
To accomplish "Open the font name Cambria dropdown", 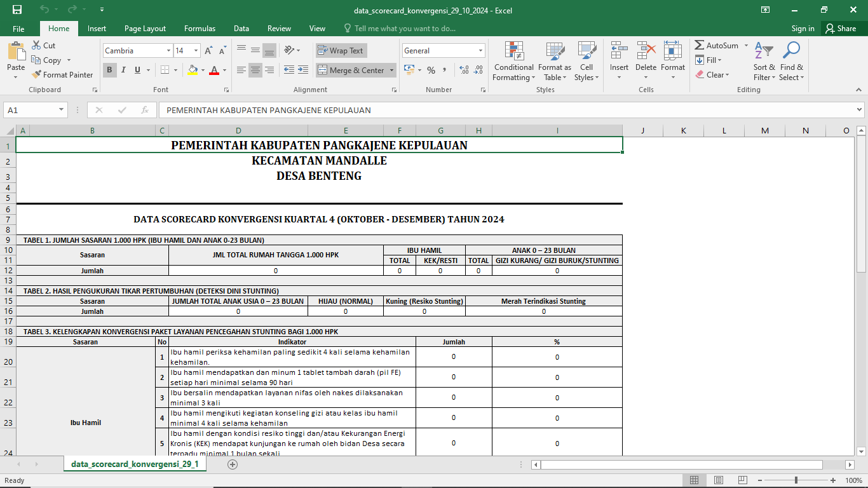I will pyautogui.click(x=168, y=51).
